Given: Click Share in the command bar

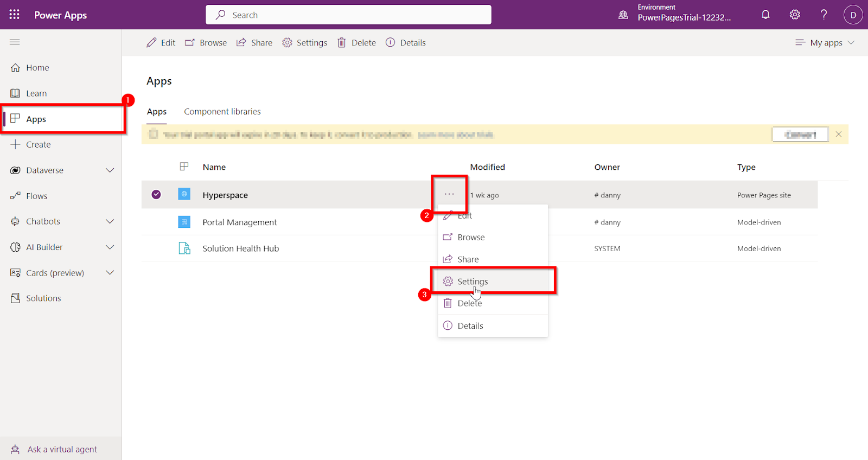Looking at the screenshot, I should pos(254,42).
